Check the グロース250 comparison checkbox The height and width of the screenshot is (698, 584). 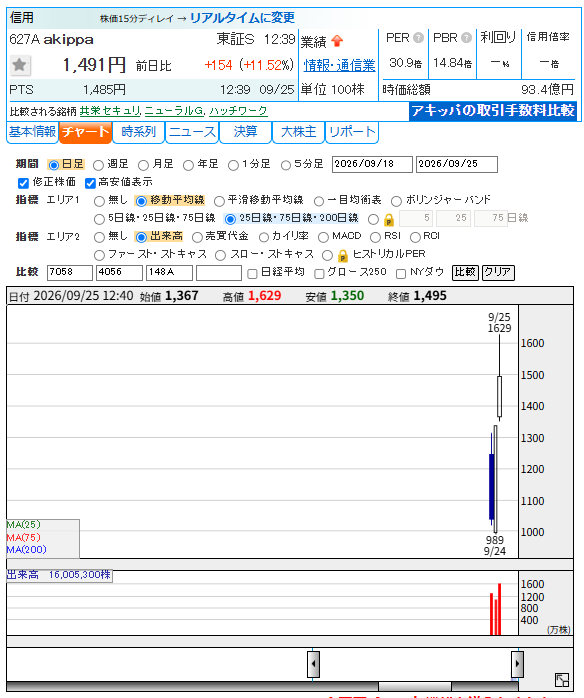tap(319, 273)
